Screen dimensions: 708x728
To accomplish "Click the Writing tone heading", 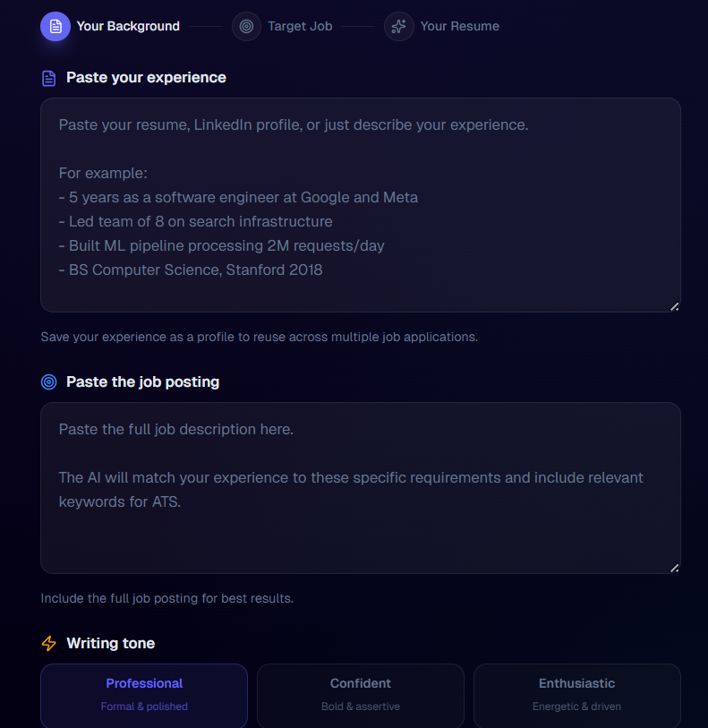I will (110, 644).
